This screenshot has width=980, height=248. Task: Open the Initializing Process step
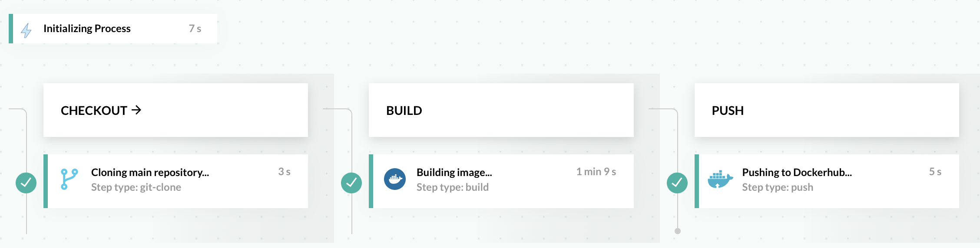point(87,29)
